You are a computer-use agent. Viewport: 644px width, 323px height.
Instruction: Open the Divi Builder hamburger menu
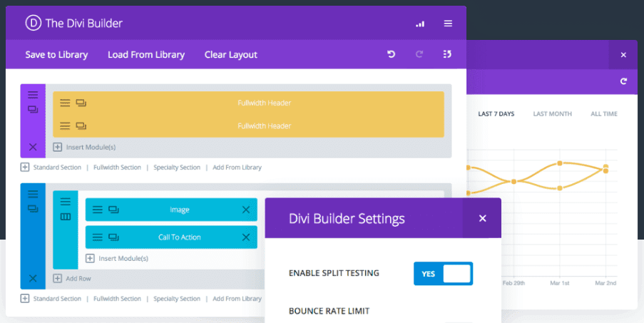pos(448,24)
